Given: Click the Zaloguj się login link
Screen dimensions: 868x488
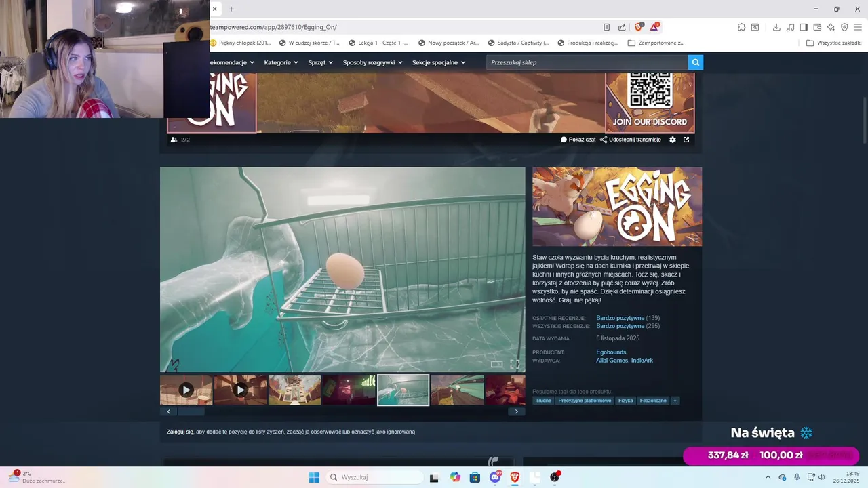Looking at the screenshot, I should 180,432.
